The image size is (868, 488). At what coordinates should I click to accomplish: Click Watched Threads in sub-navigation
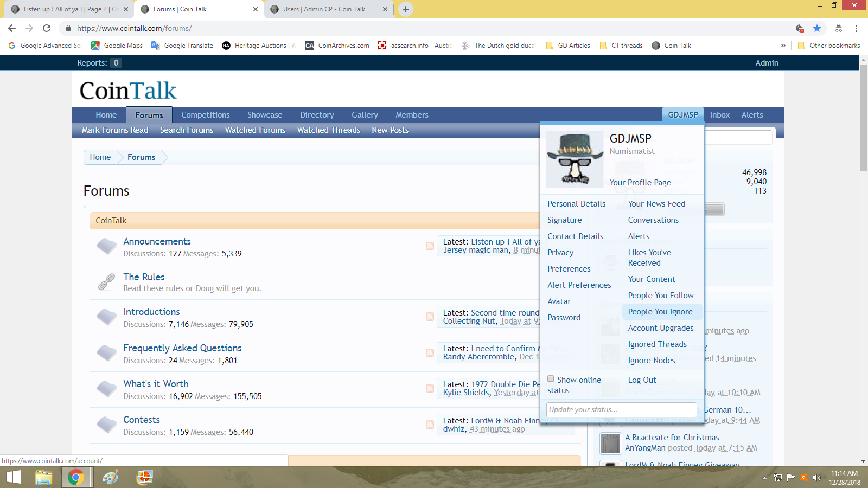(329, 130)
